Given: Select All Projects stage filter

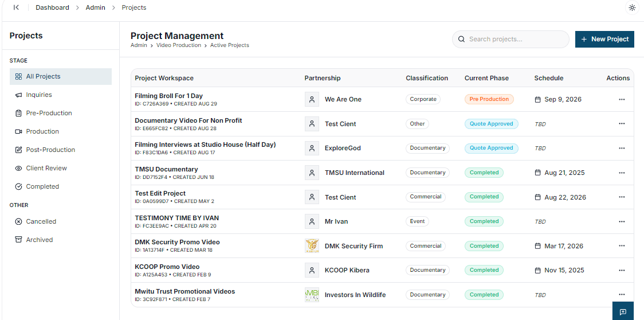Looking at the screenshot, I should [x=60, y=76].
